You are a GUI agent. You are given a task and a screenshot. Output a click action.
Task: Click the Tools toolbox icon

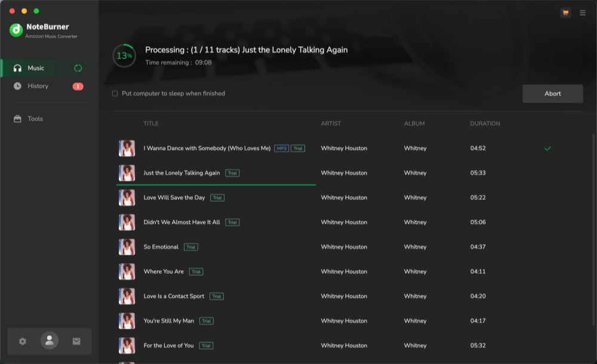tap(17, 119)
